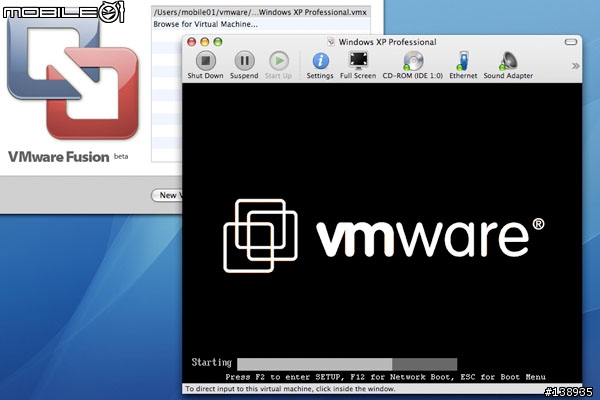The image size is (600, 400).
Task: Open virtual machine Settings info icon
Action: [x=320, y=61]
